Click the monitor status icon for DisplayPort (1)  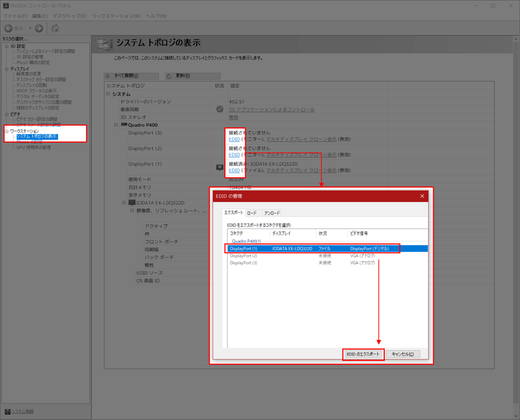pyautogui.click(x=220, y=167)
